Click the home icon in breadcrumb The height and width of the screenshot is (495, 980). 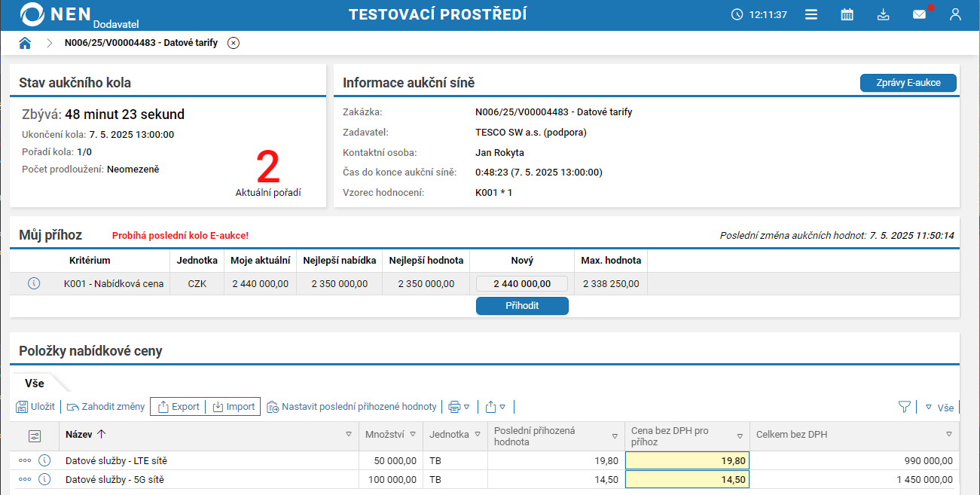coord(25,43)
